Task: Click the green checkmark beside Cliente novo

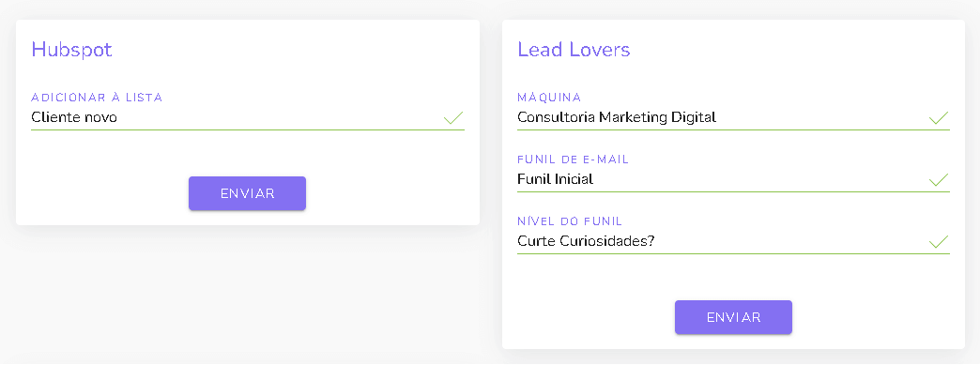Action: [453, 117]
